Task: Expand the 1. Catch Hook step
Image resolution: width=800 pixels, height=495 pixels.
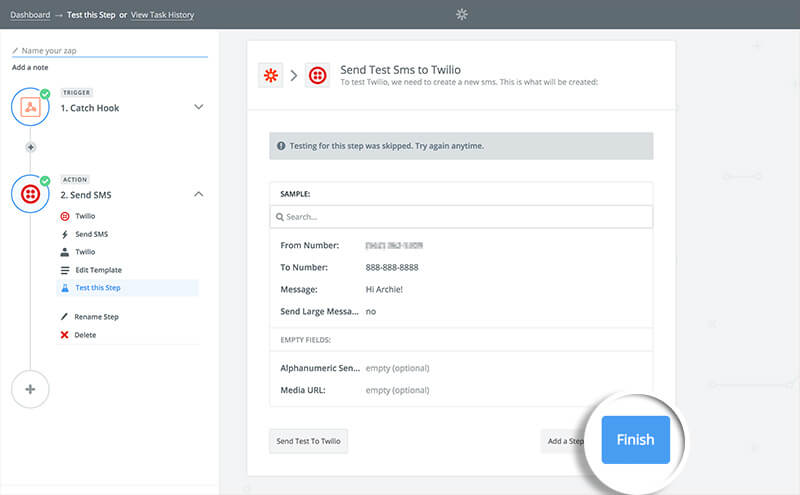Action: [199, 107]
